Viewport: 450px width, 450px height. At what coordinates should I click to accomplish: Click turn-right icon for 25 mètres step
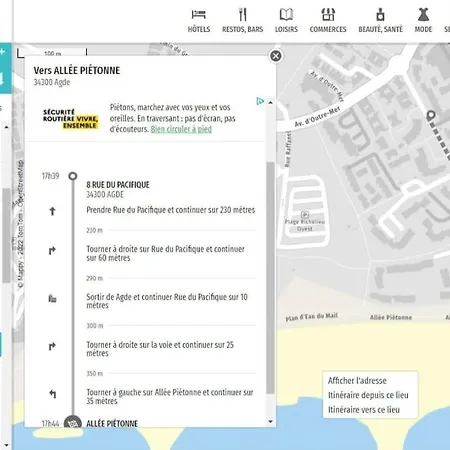[x=52, y=347]
